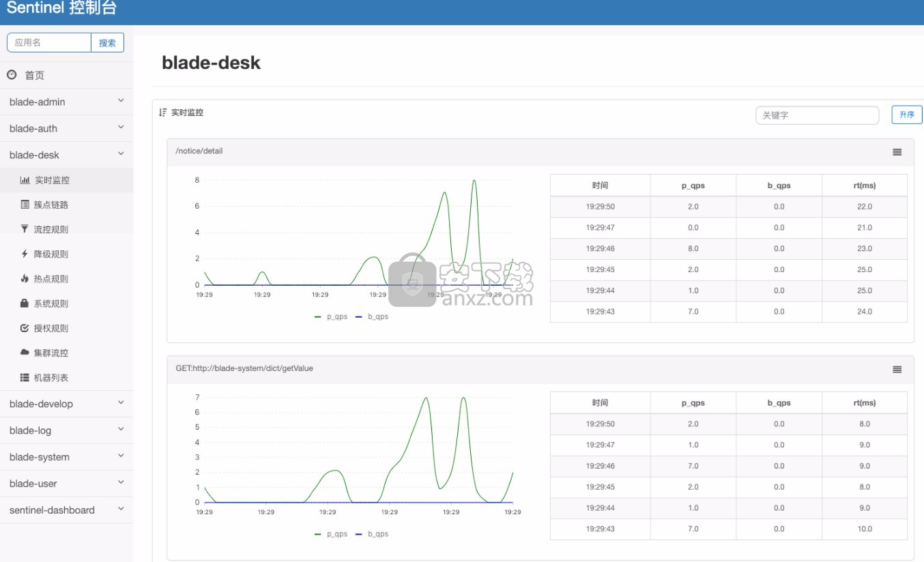
Task: Open 机器列表 menu item
Action: (66, 377)
